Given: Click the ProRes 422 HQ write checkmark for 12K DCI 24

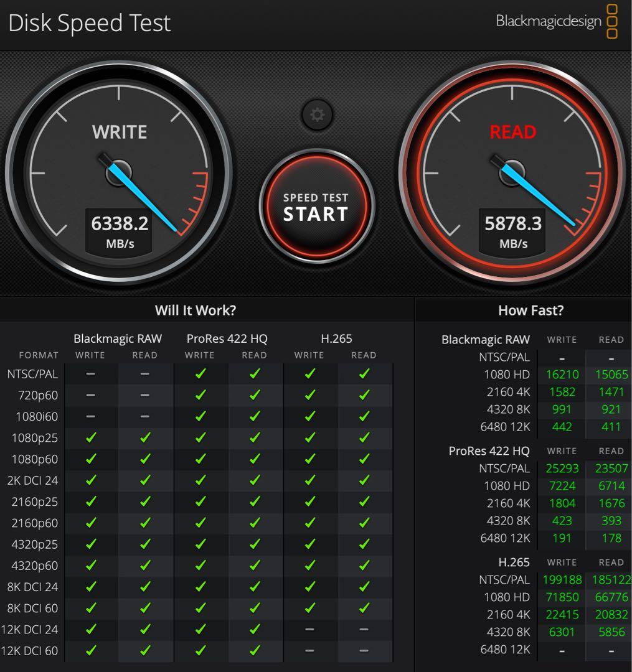Looking at the screenshot, I should 200,630.
